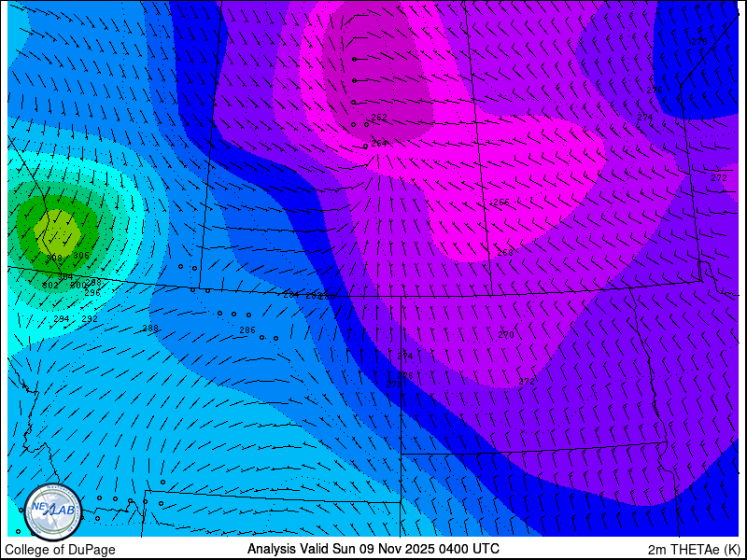Image resolution: width=747 pixels, height=560 pixels.
Task: Click the 294 contour label
Action: point(62,319)
